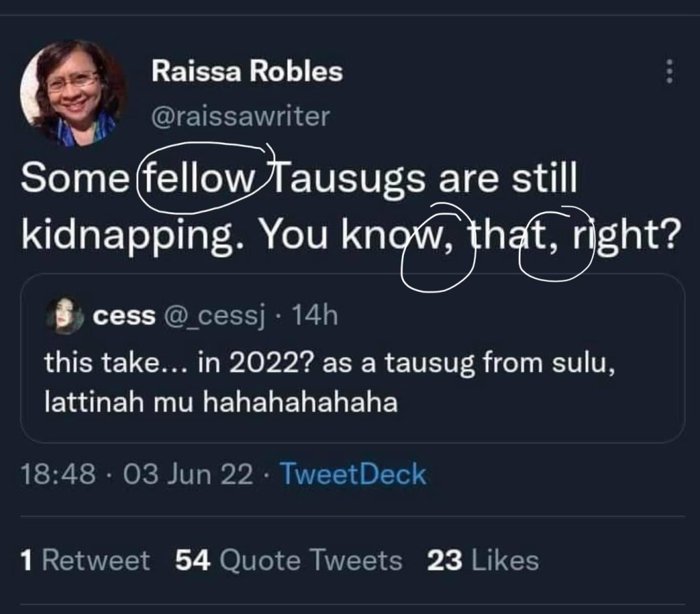Click the cess avatar in the quoted tweet
The width and height of the screenshot is (700, 614).
64,315
